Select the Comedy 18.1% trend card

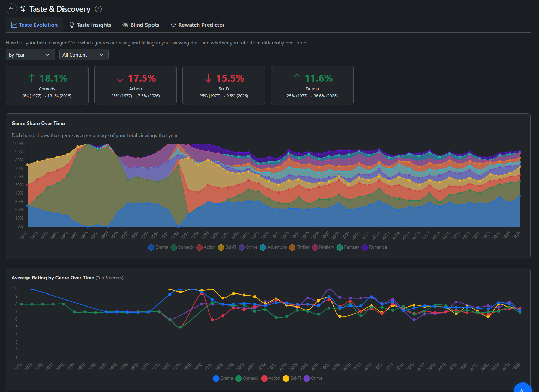[47, 85]
